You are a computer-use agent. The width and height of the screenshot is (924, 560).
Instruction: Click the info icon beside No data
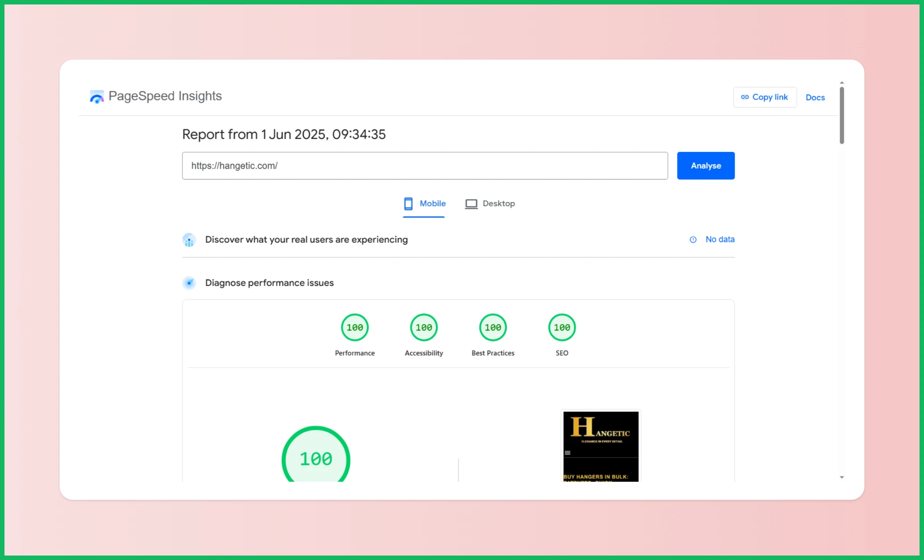tap(693, 240)
